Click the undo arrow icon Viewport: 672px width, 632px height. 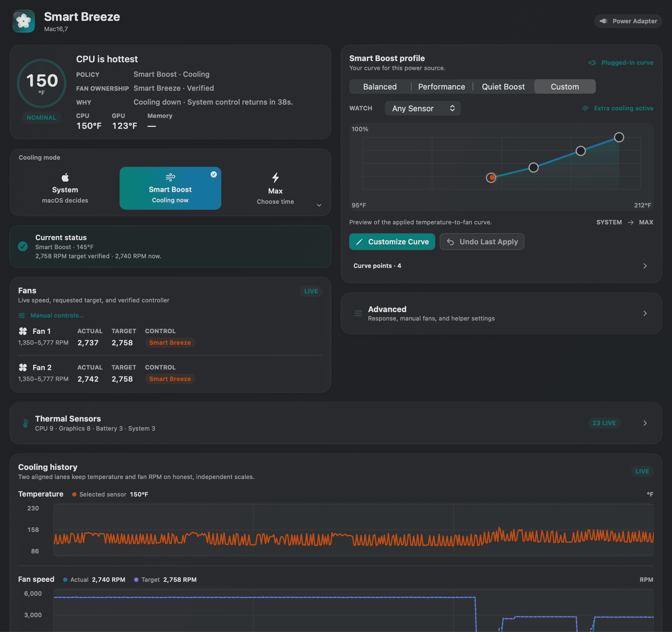[450, 242]
